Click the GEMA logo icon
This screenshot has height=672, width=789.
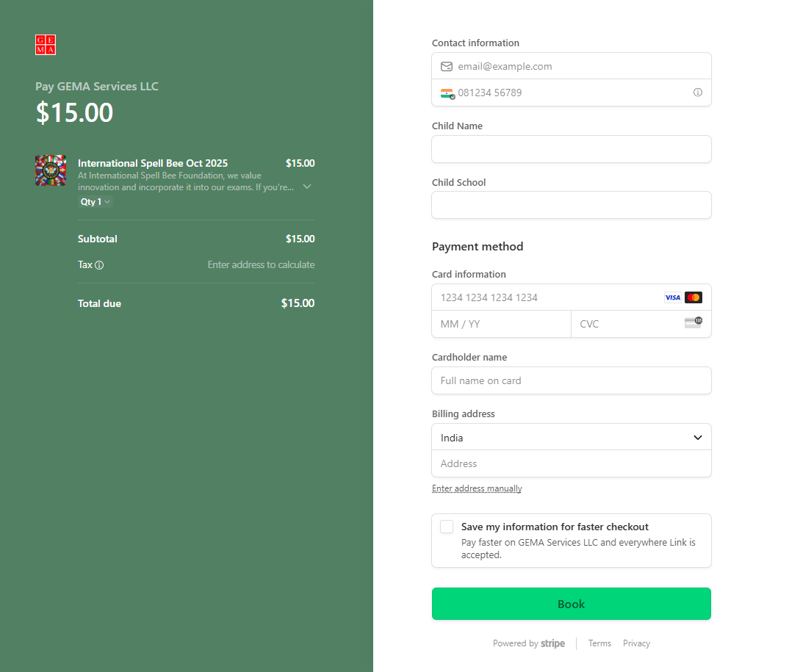[x=46, y=45]
